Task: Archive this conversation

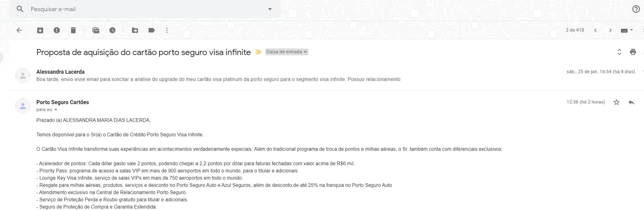Action: tap(40, 30)
